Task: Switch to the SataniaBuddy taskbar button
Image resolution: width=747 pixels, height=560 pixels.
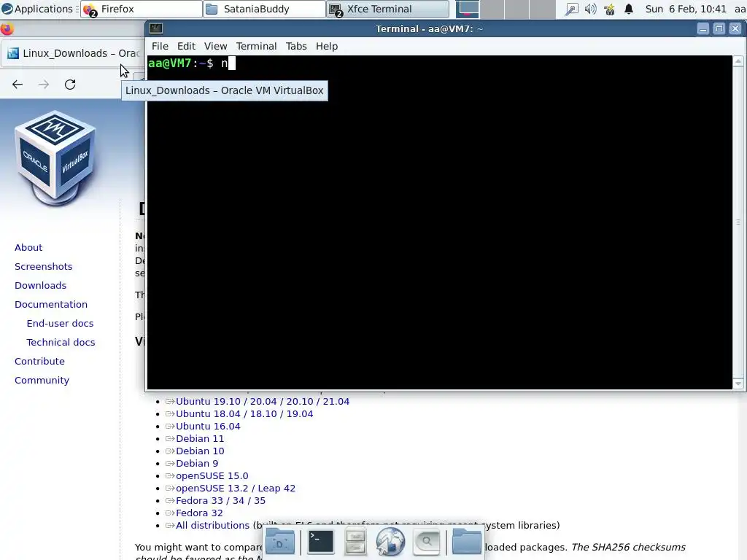Action: [264, 9]
